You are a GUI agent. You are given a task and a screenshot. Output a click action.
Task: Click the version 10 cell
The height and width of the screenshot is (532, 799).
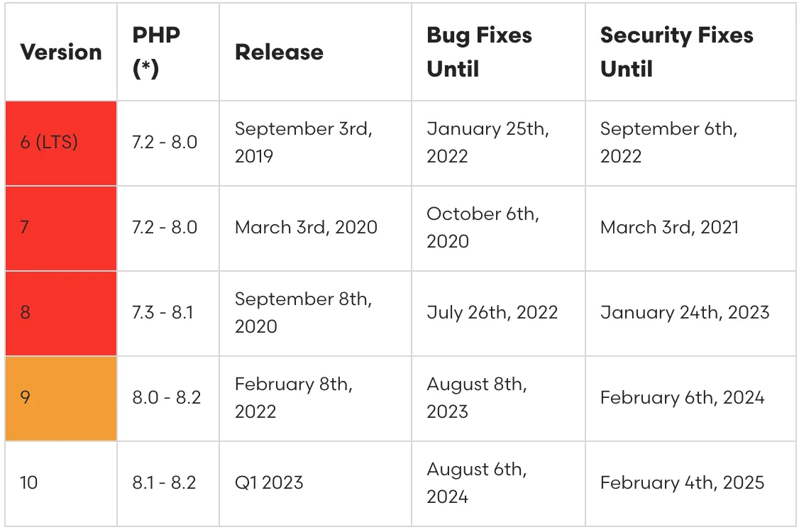pyautogui.click(x=61, y=484)
